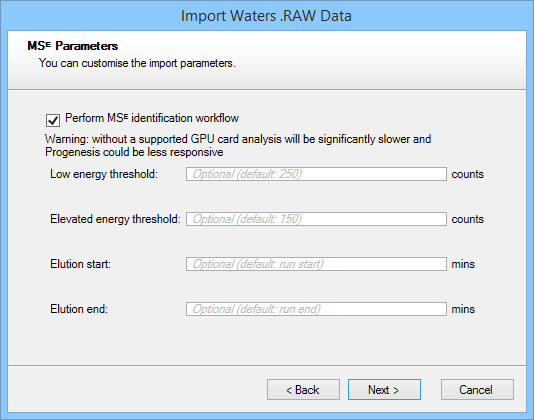Click the MSE Parameters heading

[73, 46]
